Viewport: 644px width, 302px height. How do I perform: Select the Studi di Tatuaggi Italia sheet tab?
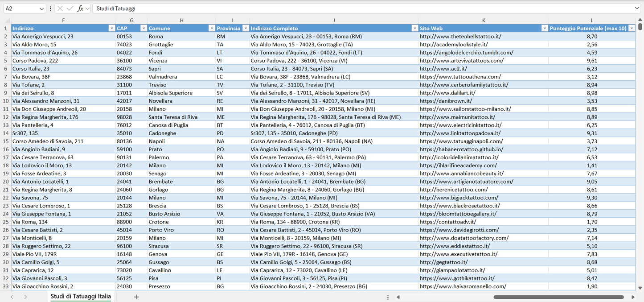click(x=80, y=296)
